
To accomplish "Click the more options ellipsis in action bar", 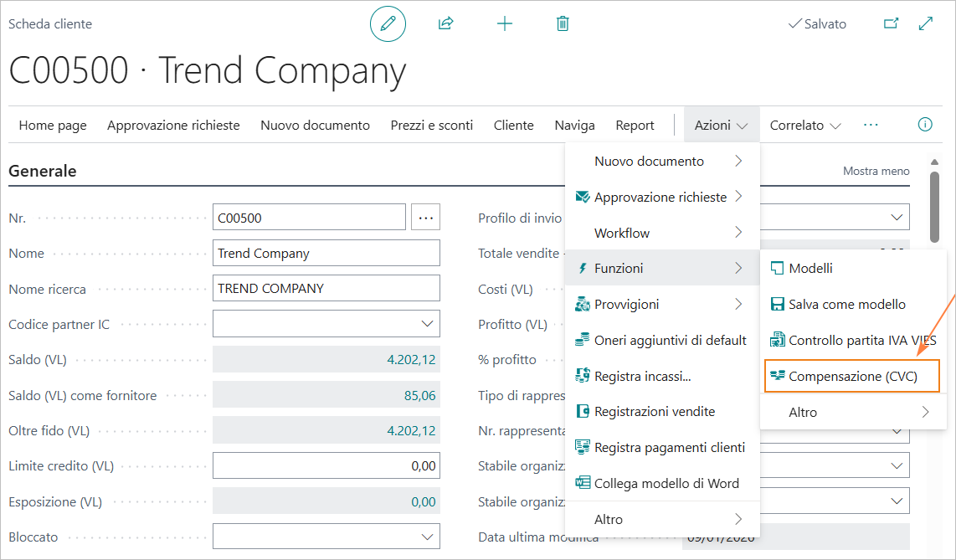I will pyautogui.click(x=871, y=125).
